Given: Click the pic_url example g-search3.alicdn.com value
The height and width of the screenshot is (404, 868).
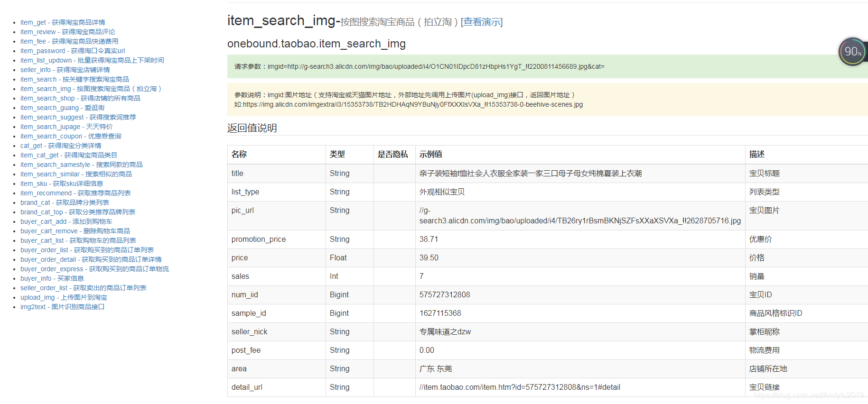Looking at the screenshot, I should point(580,216).
